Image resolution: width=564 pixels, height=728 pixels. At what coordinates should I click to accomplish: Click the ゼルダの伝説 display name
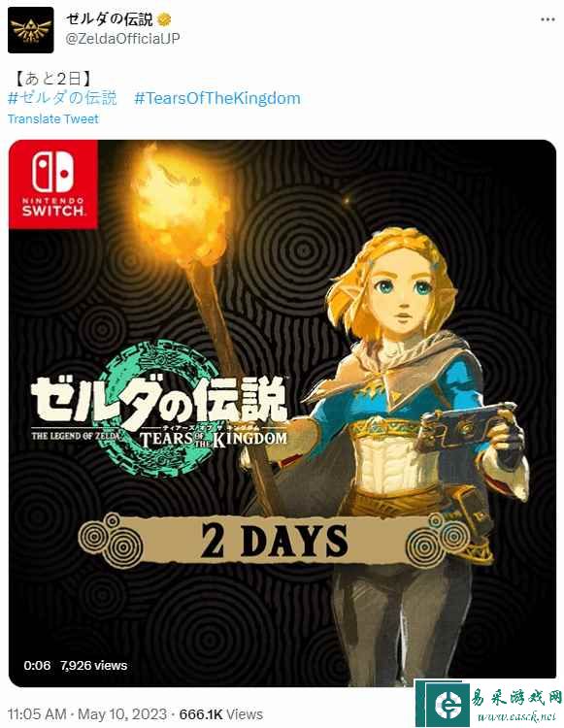109,19
